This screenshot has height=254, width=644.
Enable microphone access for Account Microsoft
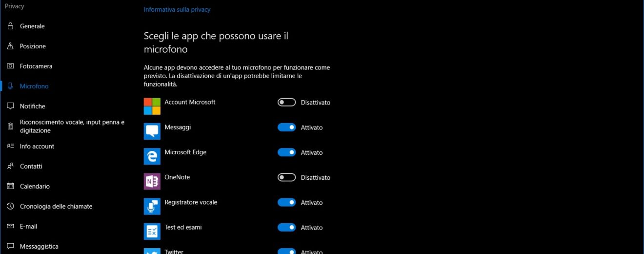[286, 103]
